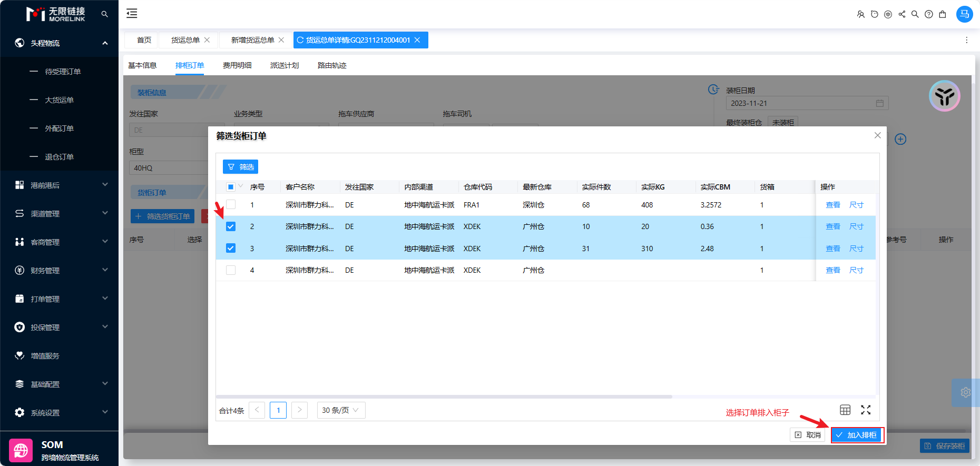Click 查看 link for row 4

point(832,270)
